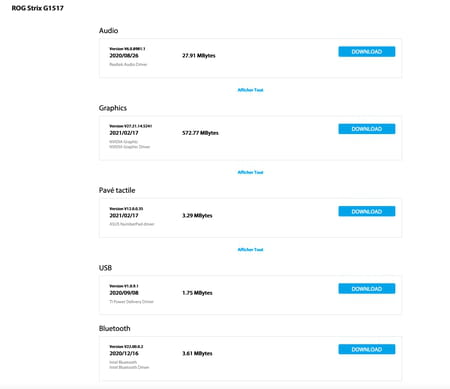The image size is (450, 389).
Task: Download the Bluetooth driver
Action: coord(367,349)
